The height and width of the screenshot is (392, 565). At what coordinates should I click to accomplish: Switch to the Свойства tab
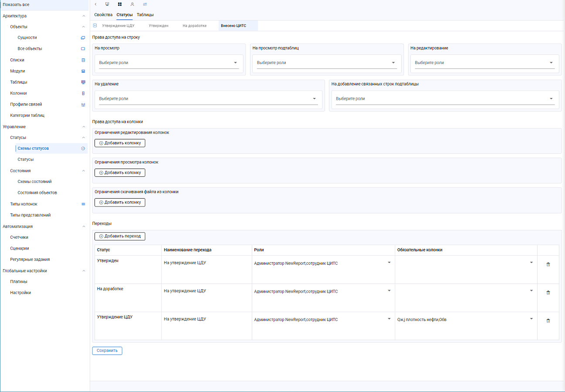point(103,15)
